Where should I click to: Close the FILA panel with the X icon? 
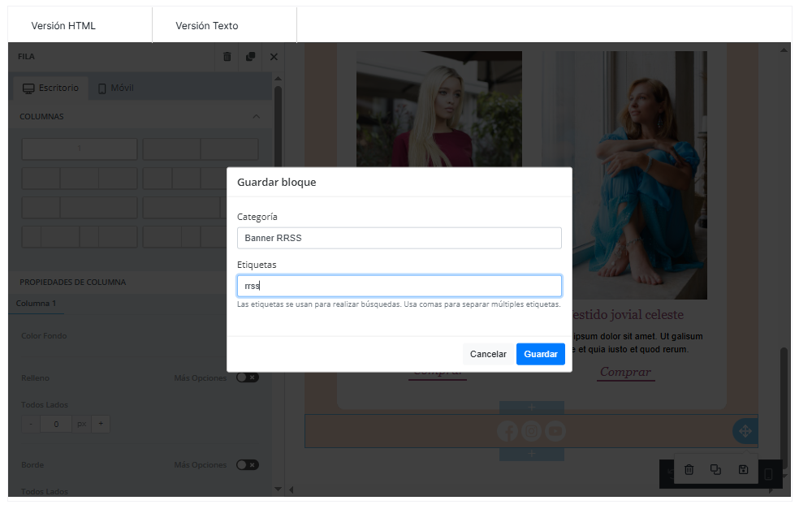click(x=274, y=57)
